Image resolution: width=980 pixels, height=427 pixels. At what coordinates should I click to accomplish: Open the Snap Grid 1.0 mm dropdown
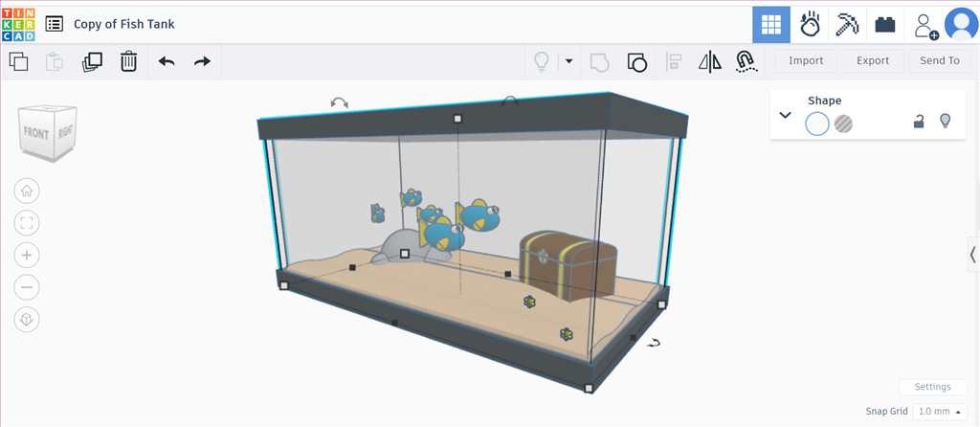(x=940, y=412)
